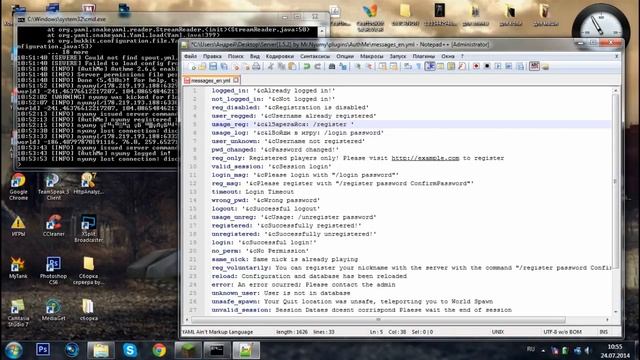
Task: Close the messages_en.yml tab via its X
Action: (236, 80)
